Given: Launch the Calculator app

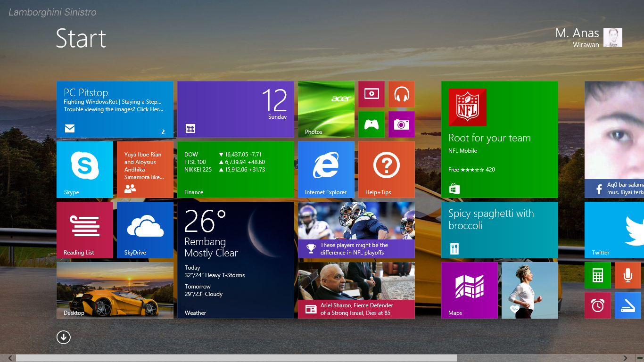Looking at the screenshot, I should coord(597,275).
